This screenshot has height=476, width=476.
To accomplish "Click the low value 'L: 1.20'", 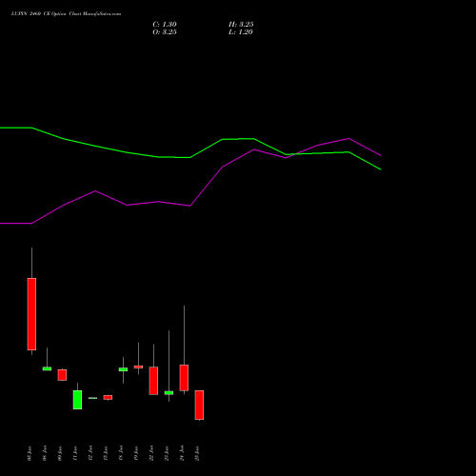I will 241,32.
